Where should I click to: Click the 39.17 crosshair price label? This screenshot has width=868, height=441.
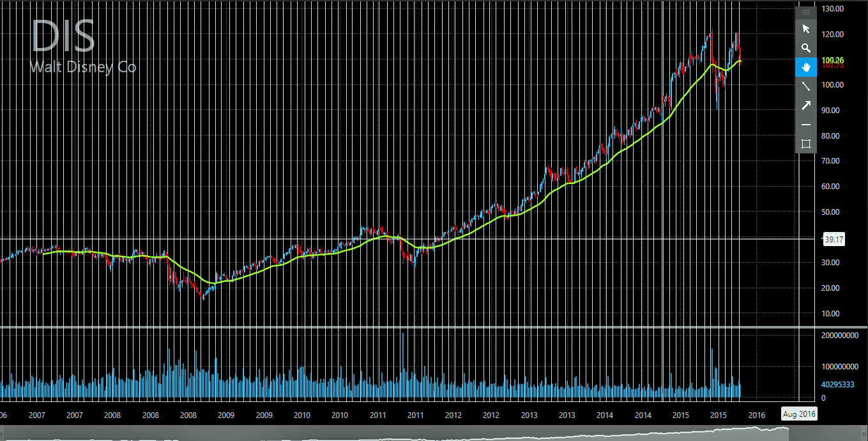[834, 240]
